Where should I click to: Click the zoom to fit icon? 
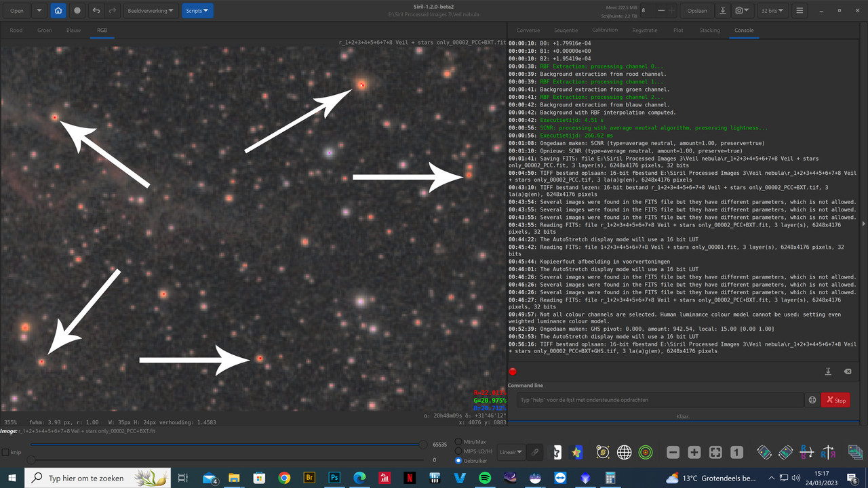coord(715,453)
